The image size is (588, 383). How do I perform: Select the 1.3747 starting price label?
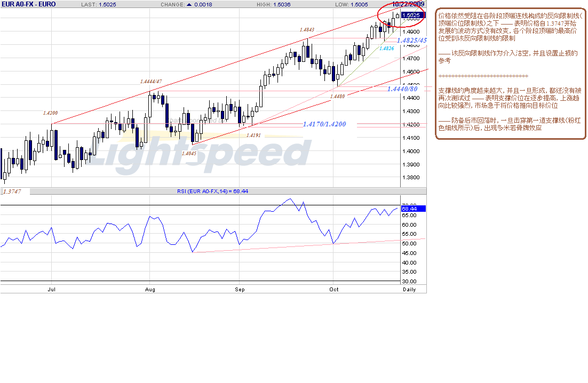[x=12, y=192]
